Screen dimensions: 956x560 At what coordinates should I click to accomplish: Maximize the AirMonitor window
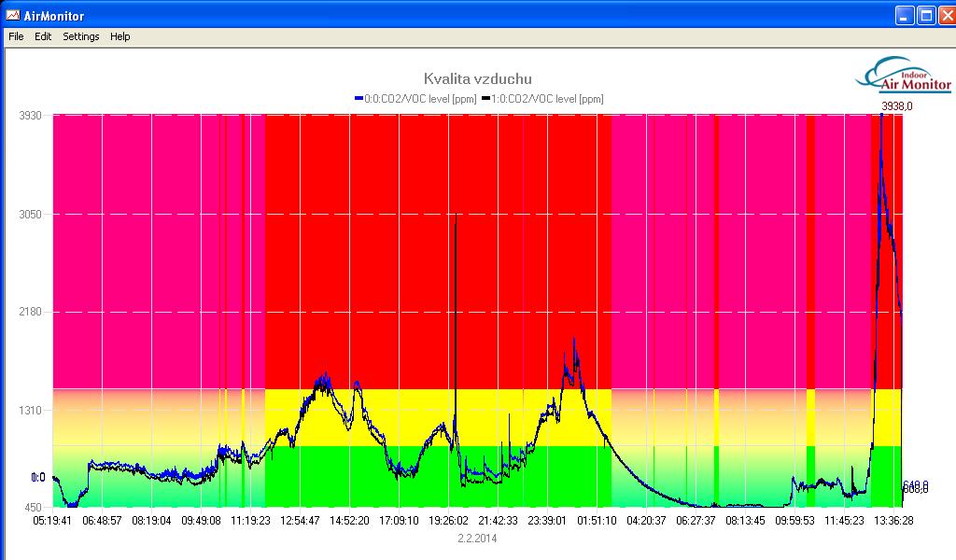click(924, 15)
